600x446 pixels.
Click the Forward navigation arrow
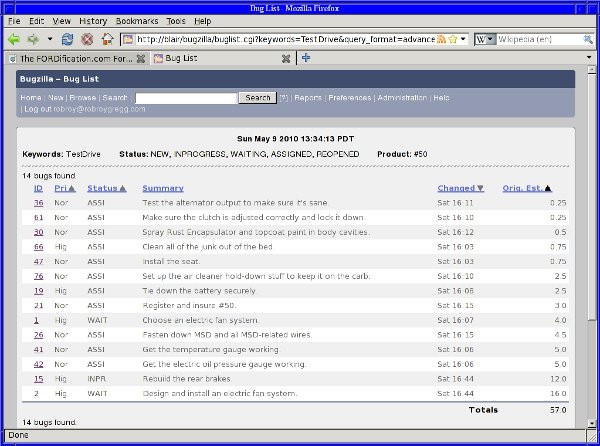pos(33,39)
